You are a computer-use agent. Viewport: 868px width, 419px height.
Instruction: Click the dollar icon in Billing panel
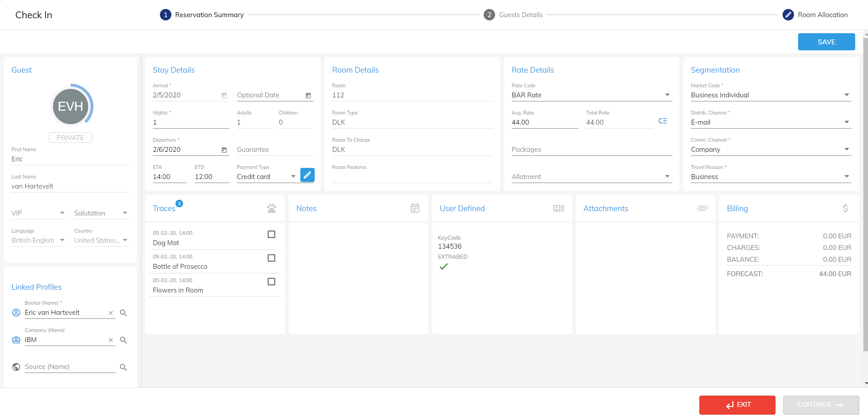845,208
